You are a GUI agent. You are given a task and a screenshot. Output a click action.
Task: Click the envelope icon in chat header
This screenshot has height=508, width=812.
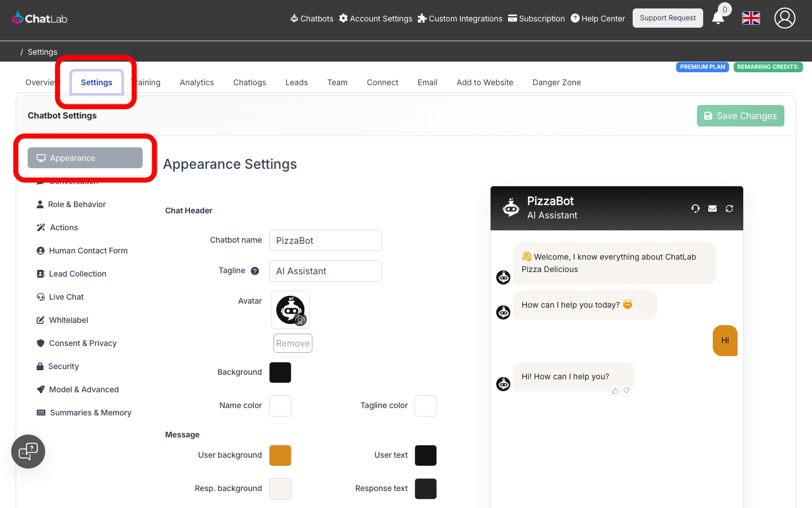pos(712,208)
